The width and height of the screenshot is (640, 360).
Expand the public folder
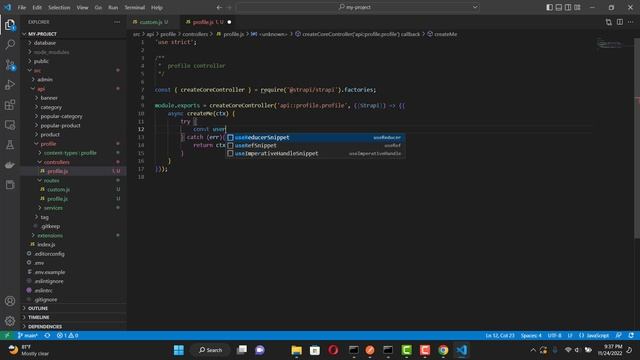tap(74, 61)
